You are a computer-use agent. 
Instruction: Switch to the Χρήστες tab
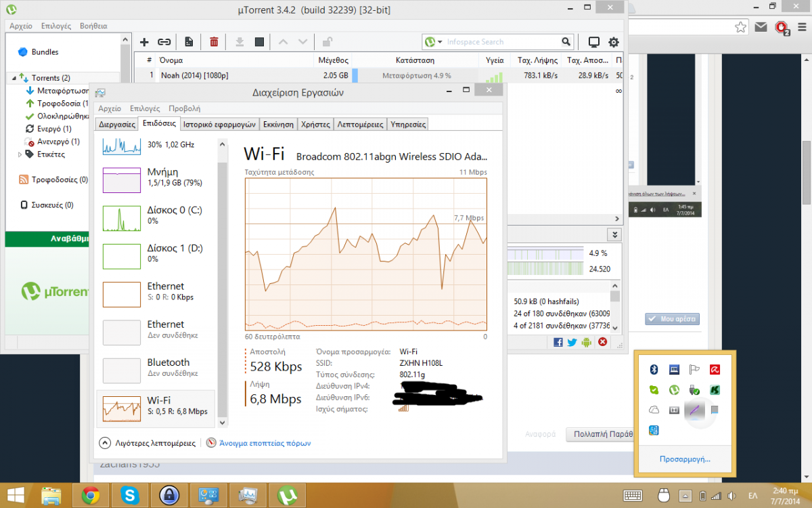click(315, 125)
